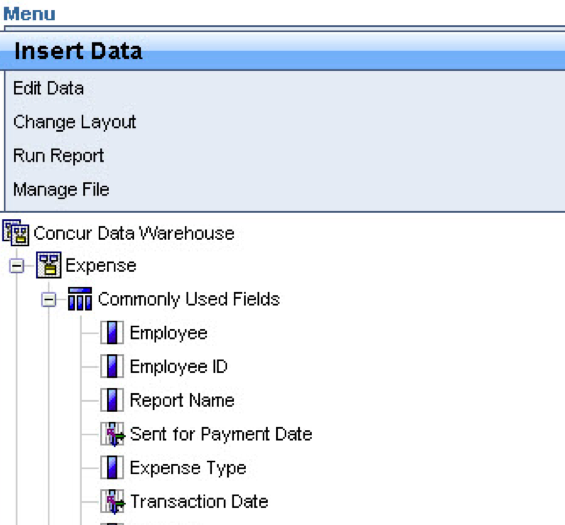The image size is (565, 525).
Task: Click the Sent for Payment Date icon
Action: click(x=113, y=434)
